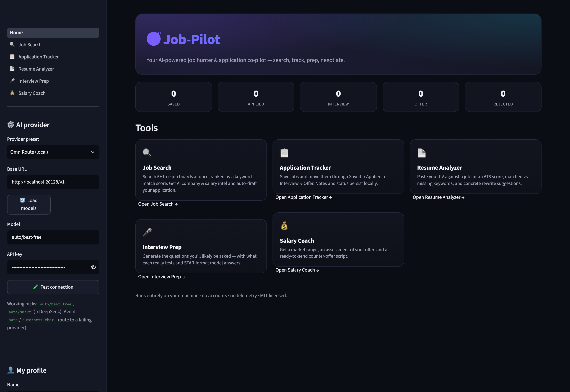
Task: Follow the Open Job Search link
Action: tap(158, 204)
